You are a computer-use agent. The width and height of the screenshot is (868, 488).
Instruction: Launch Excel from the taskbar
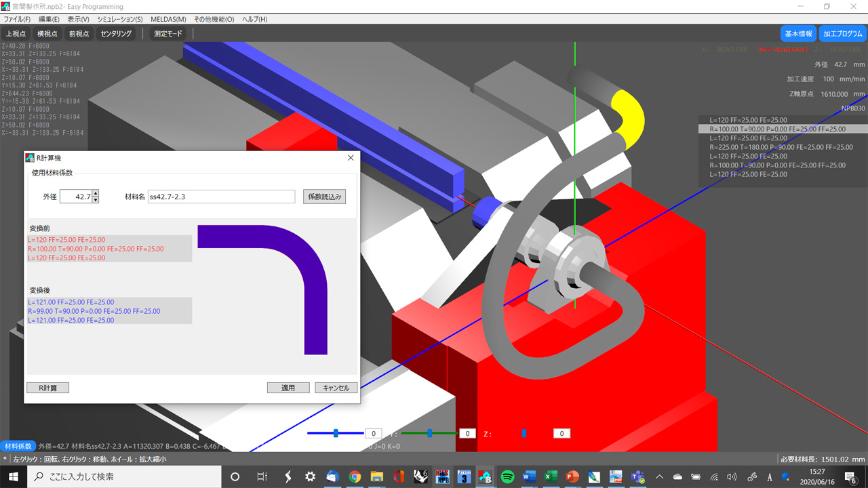(x=551, y=476)
